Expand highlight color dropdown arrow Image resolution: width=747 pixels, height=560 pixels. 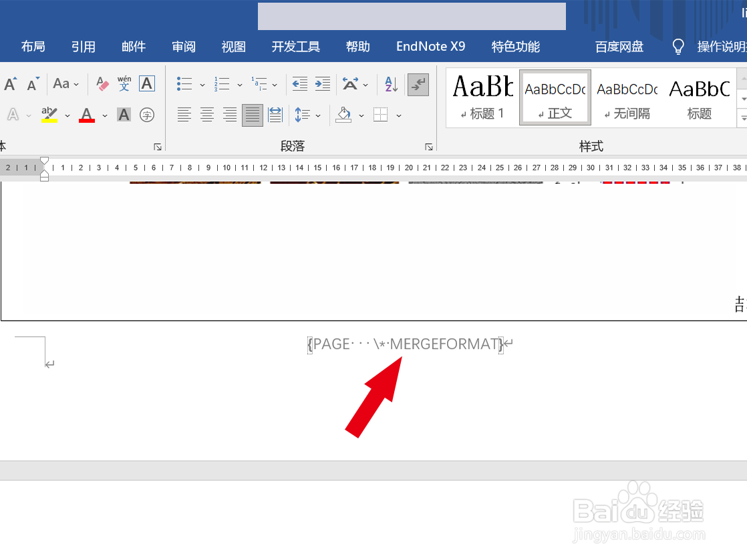[x=67, y=116]
